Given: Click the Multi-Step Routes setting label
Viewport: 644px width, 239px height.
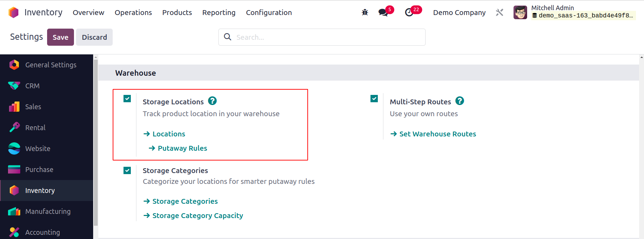Looking at the screenshot, I should pos(420,102).
